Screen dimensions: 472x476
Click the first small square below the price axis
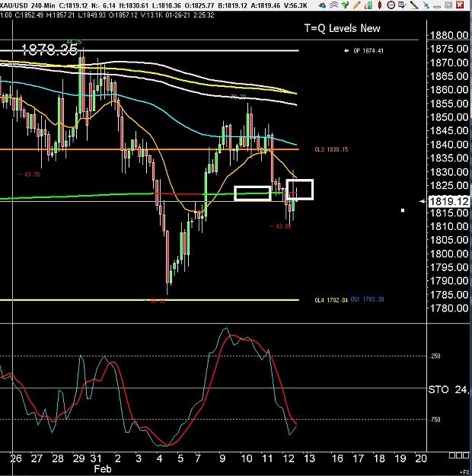[x=451, y=455]
